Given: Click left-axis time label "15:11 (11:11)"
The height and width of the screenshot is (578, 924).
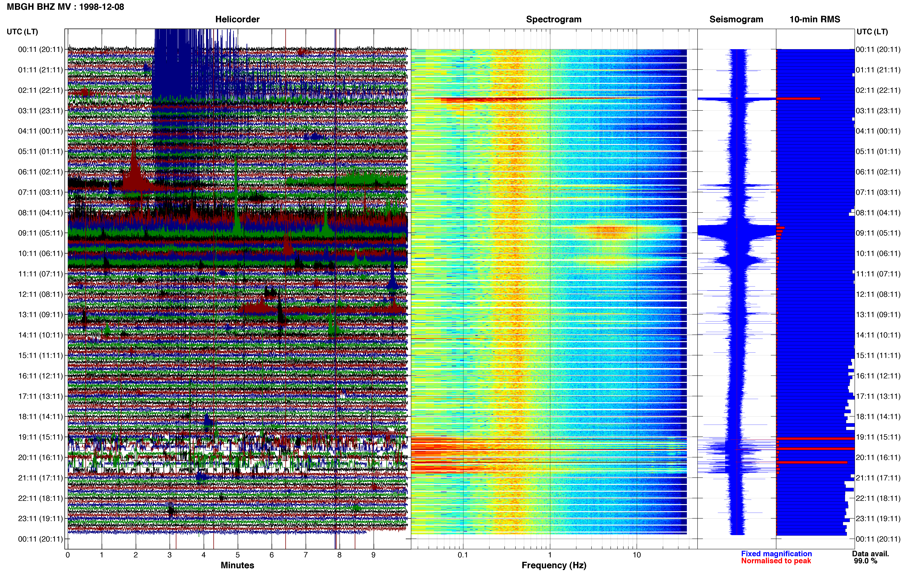Looking at the screenshot, I should tap(41, 356).
